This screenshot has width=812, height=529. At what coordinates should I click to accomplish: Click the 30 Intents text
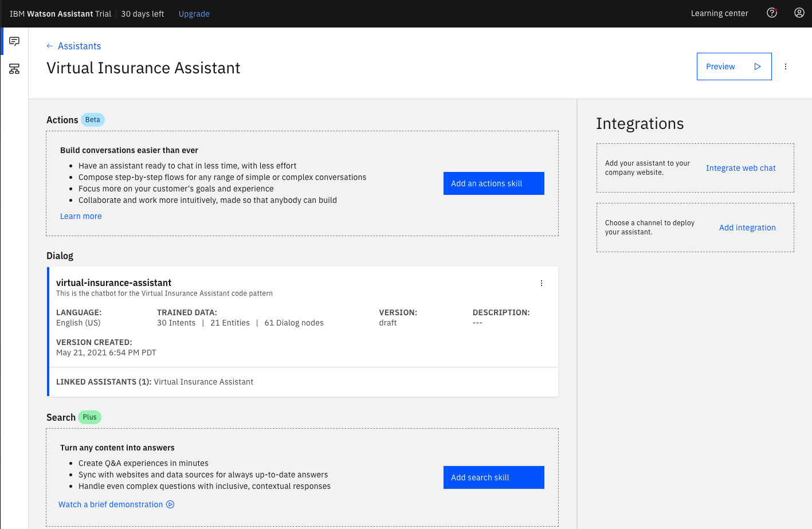[x=176, y=323]
